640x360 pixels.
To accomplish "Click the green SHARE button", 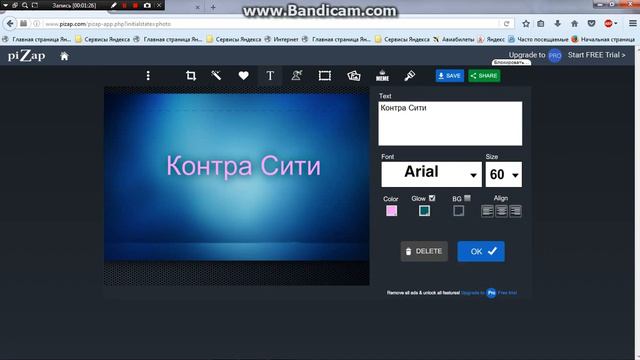I will pos(484,76).
